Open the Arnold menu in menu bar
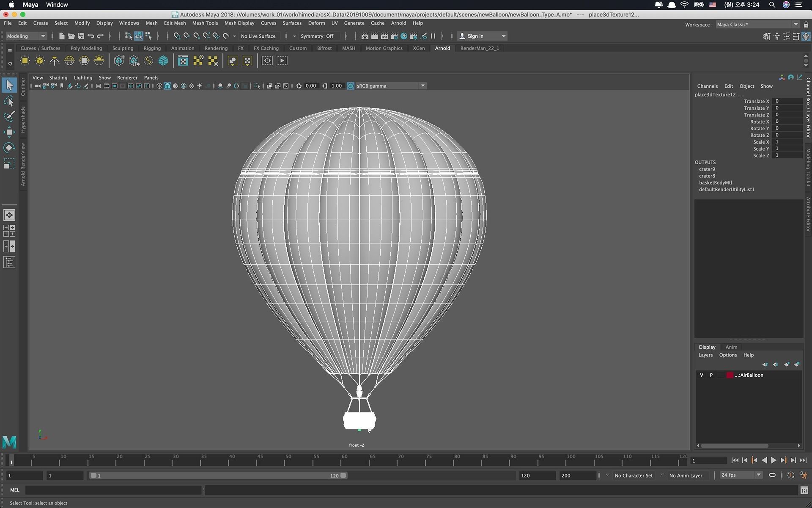 click(398, 23)
